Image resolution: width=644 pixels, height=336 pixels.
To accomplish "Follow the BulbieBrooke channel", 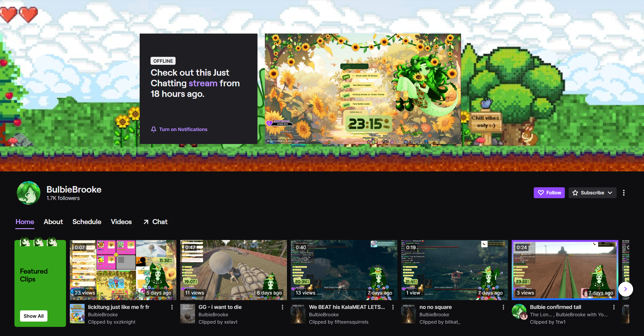I will 549,193.
